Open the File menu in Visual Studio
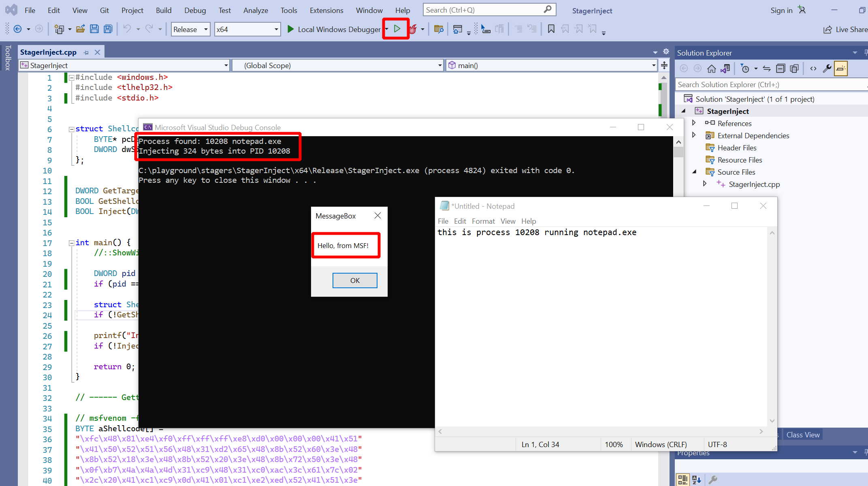Image resolution: width=868 pixels, height=486 pixels. coord(30,10)
